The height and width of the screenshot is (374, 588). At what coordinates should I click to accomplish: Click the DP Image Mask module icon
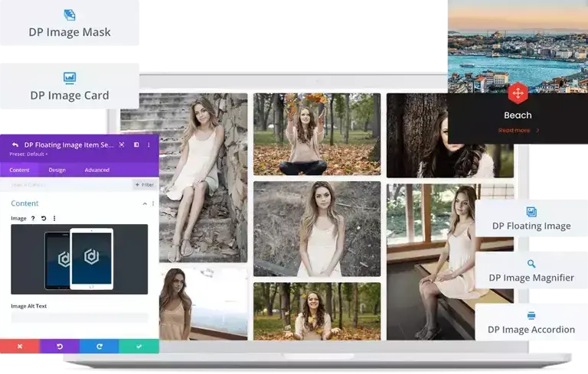pyautogui.click(x=70, y=15)
